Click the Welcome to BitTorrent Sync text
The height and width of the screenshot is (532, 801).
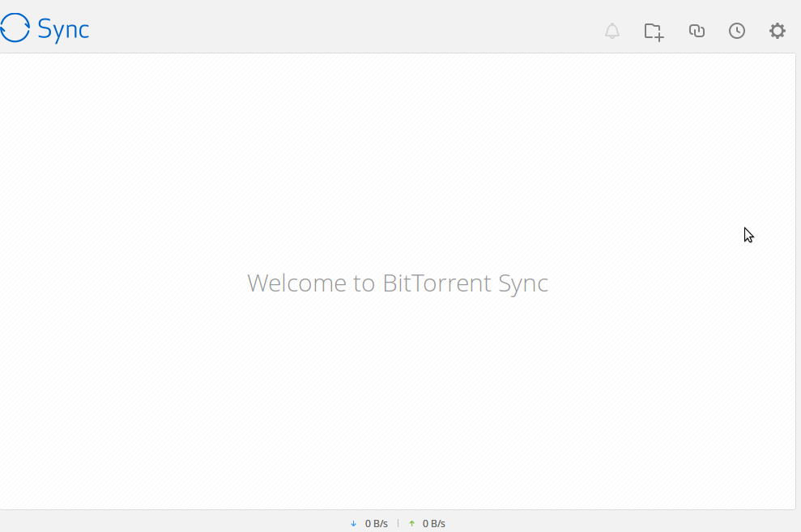[x=398, y=283]
